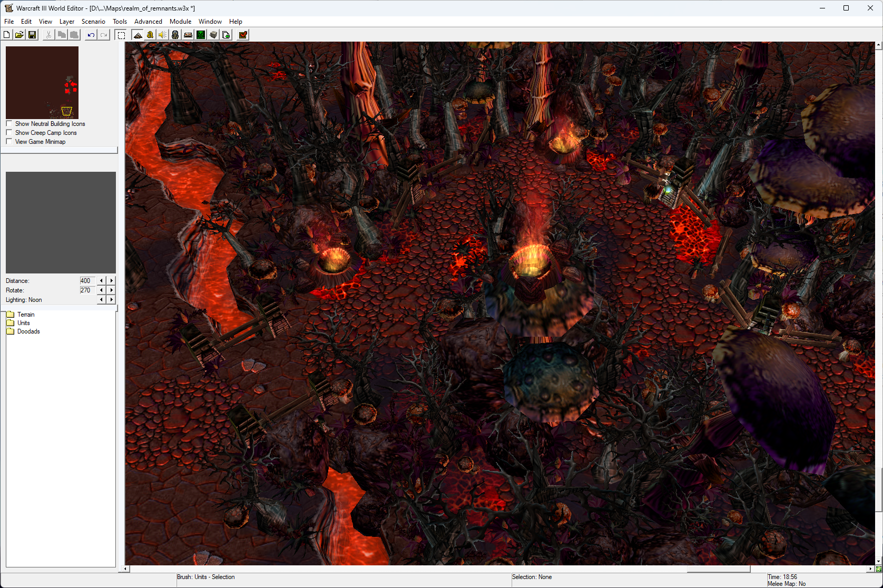Decrease Rotate value with left arrow
The image size is (883, 588).
(101, 290)
